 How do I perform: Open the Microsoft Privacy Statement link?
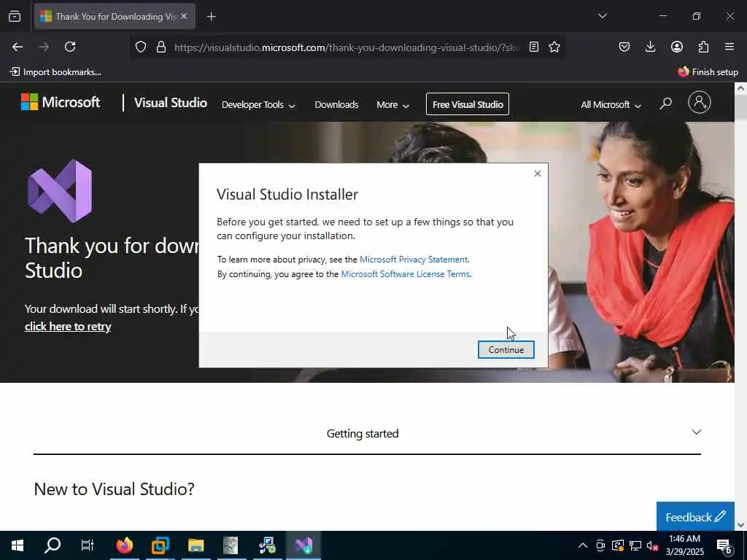click(413, 260)
